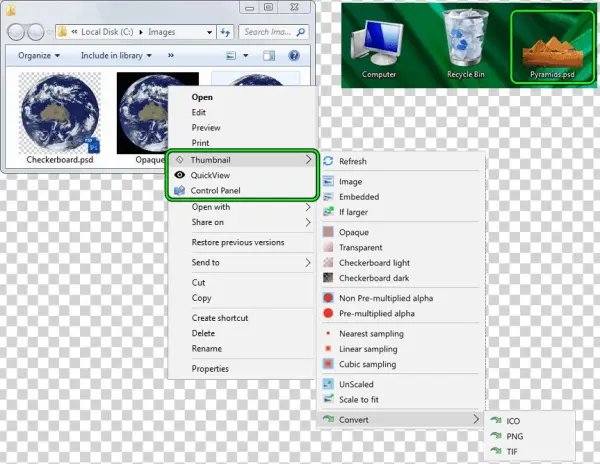
Task: Open the Computer desktop icon
Action: pos(378,49)
